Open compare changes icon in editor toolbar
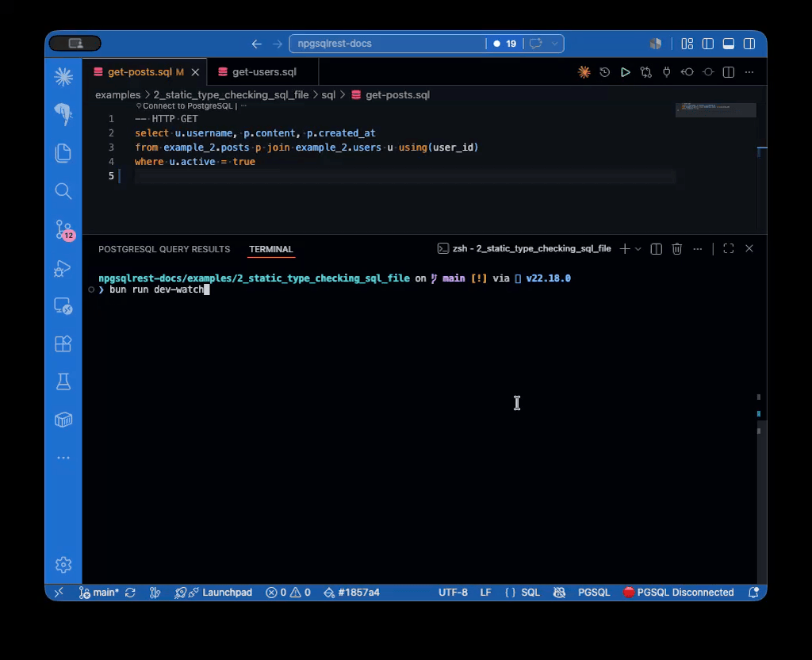The height and width of the screenshot is (660, 812). click(646, 72)
